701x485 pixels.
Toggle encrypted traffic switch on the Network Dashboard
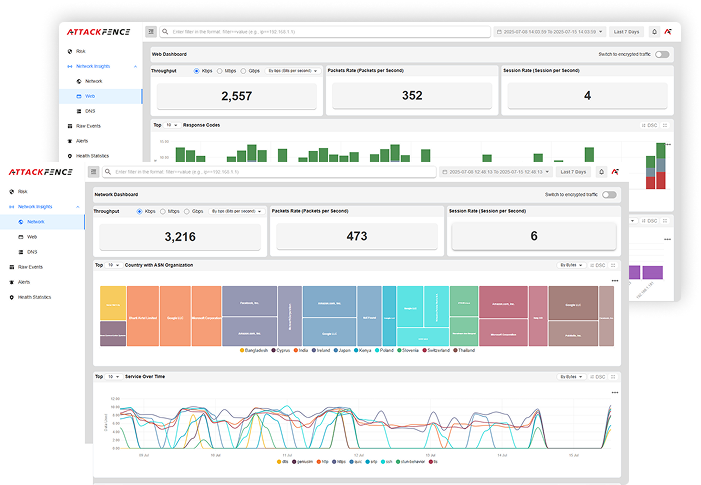609,195
